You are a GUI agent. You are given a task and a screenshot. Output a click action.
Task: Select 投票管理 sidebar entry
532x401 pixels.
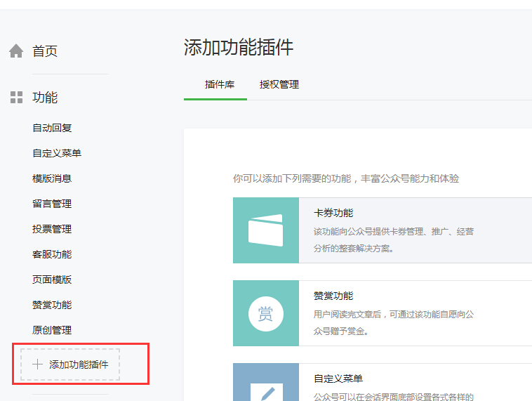[52, 229]
